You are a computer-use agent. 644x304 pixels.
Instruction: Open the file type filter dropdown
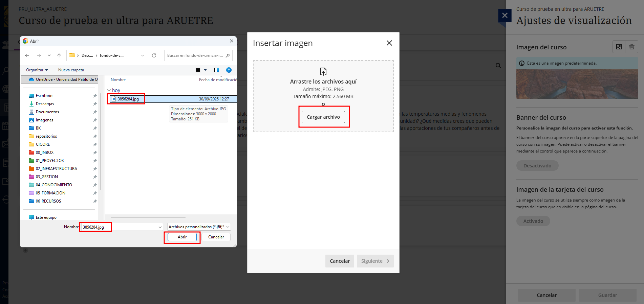tap(199, 227)
